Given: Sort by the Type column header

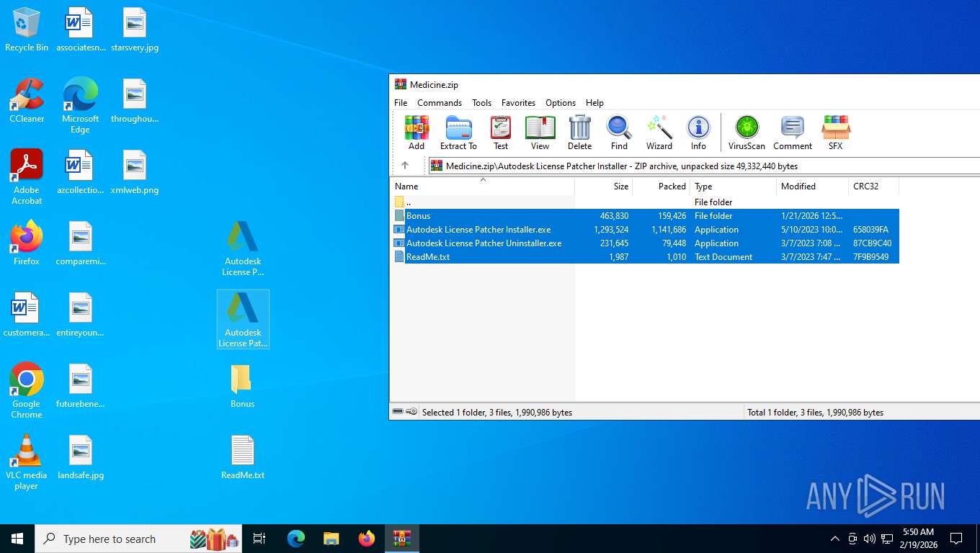Looking at the screenshot, I should 734,186.
